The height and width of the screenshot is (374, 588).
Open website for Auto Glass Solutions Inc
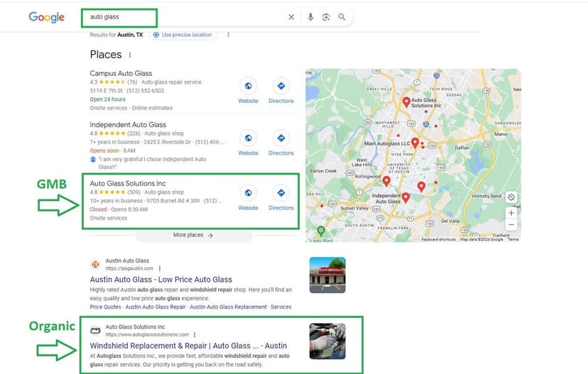(x=248, y=193)
